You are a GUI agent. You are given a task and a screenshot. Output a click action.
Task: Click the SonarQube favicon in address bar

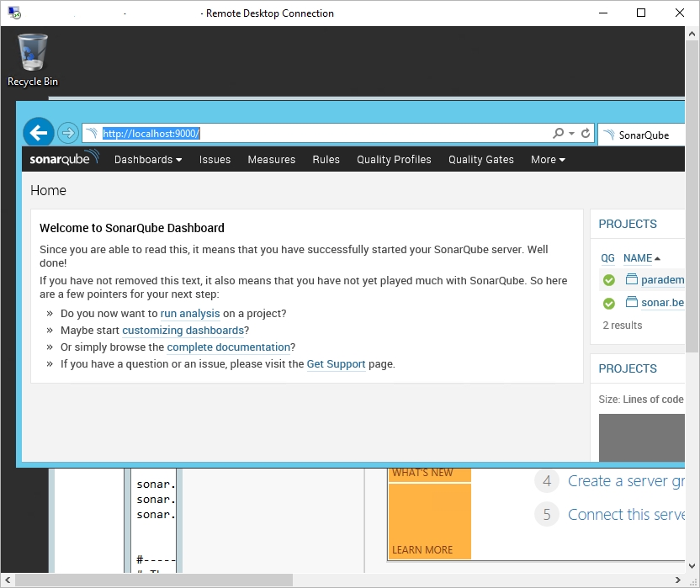pyautogui.click(x=92, y=133)
